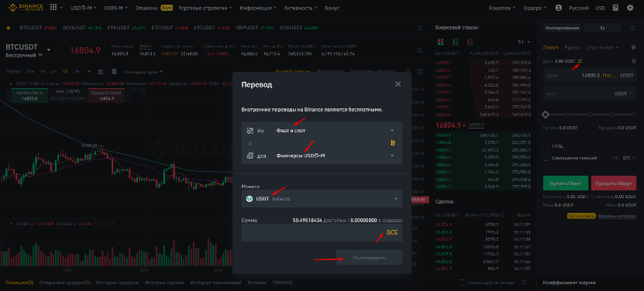This screenshot has width=644, height=291.
Task: Tick the Сокращение позиций checkbox
Action: 546,158
